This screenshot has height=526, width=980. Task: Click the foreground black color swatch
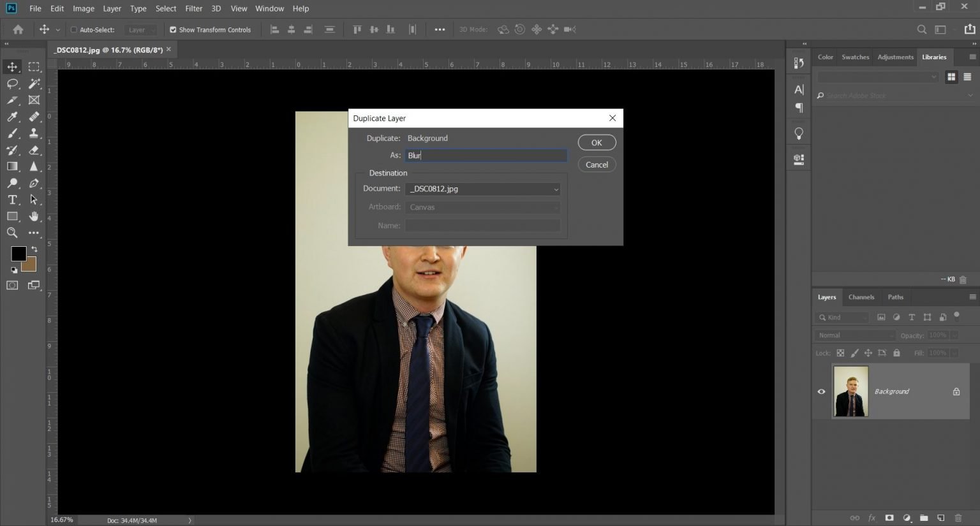click(x=17, y=253)
